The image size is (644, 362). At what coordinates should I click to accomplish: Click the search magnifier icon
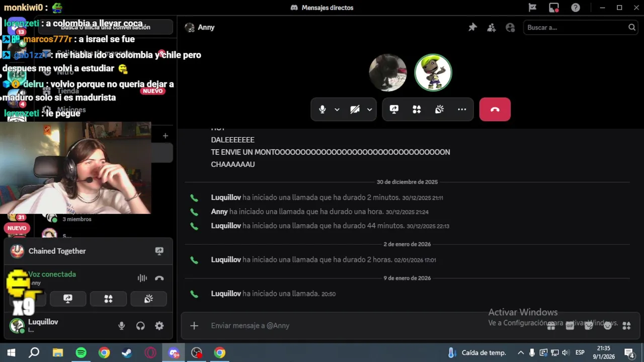[632, 28]
